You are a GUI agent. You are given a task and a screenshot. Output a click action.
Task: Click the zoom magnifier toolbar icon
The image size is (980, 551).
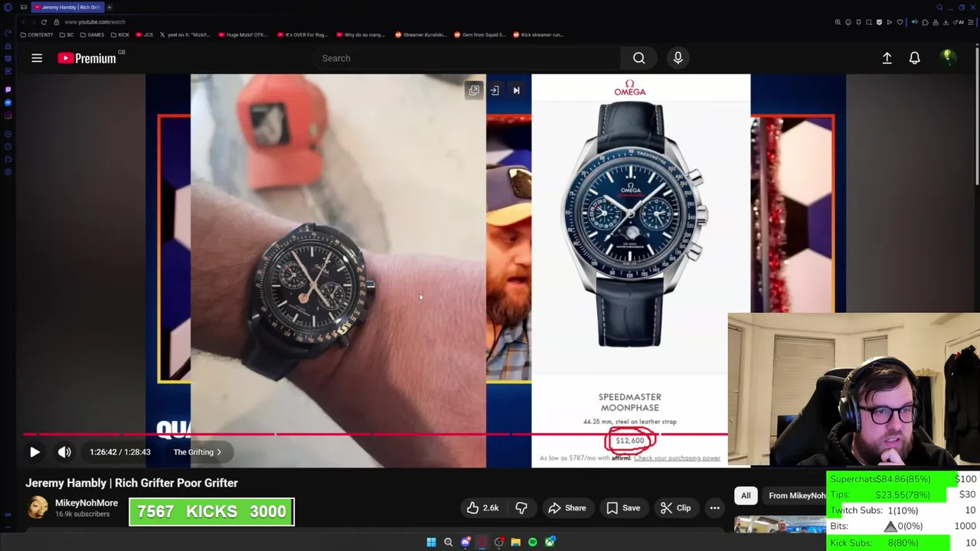pos(838,22)
